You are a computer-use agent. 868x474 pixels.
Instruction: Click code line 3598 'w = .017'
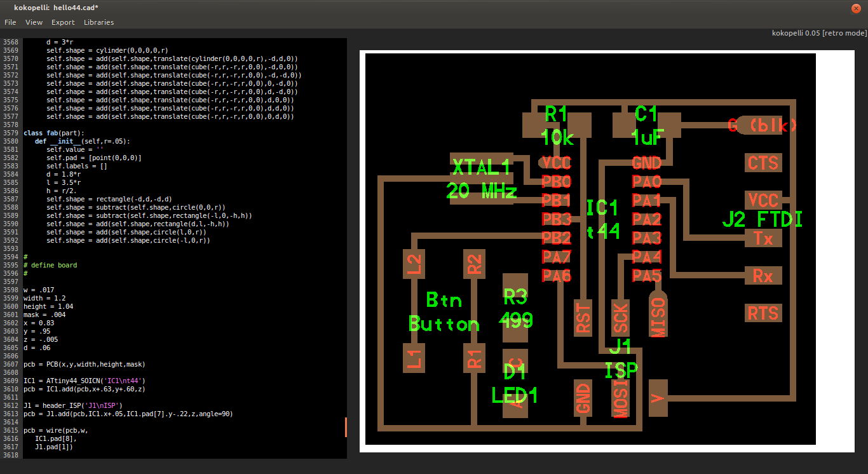pyautogui.click(x=39, y=290)
